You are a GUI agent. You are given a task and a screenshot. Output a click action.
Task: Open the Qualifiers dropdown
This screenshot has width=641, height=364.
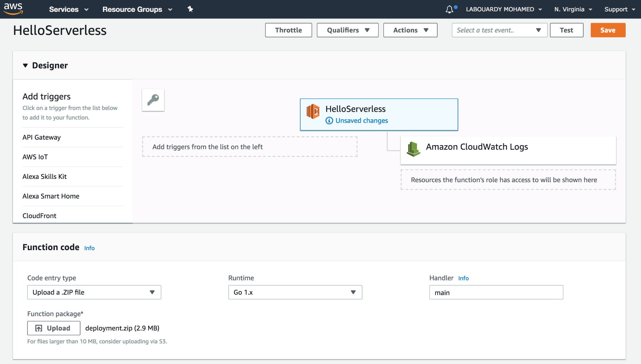[x=348, y=30]
